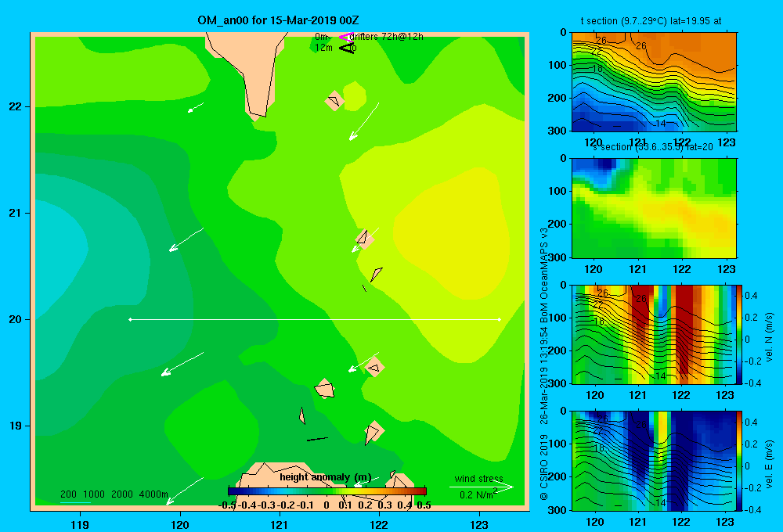
Task: Click the wind stress reference arrow in legend
Action: coord(482,487)
